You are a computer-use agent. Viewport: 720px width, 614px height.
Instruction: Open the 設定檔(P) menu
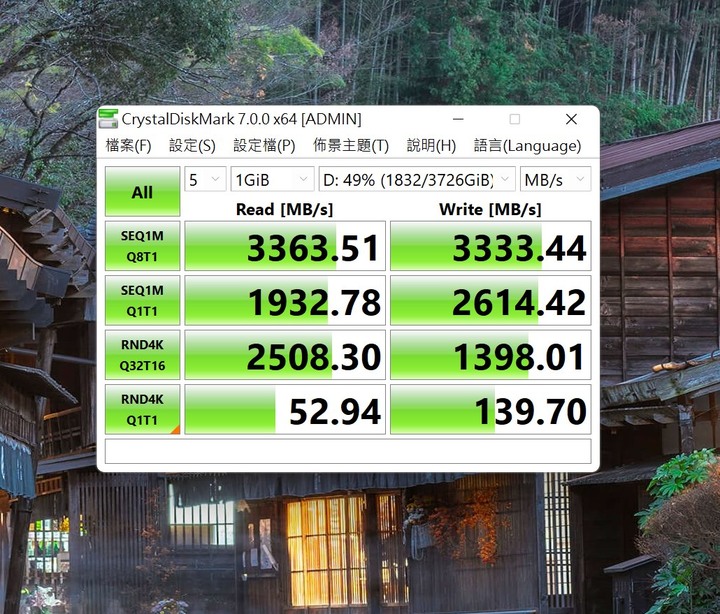264,146
